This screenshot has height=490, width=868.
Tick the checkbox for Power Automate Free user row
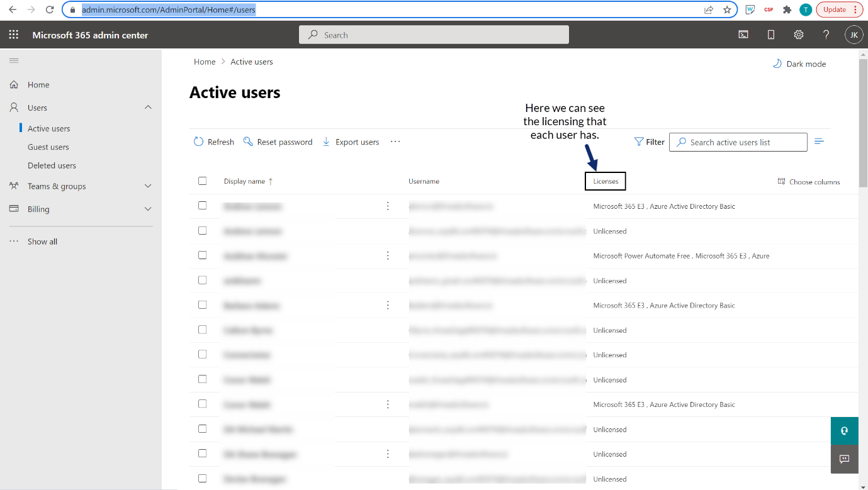[x=202, y=255]
